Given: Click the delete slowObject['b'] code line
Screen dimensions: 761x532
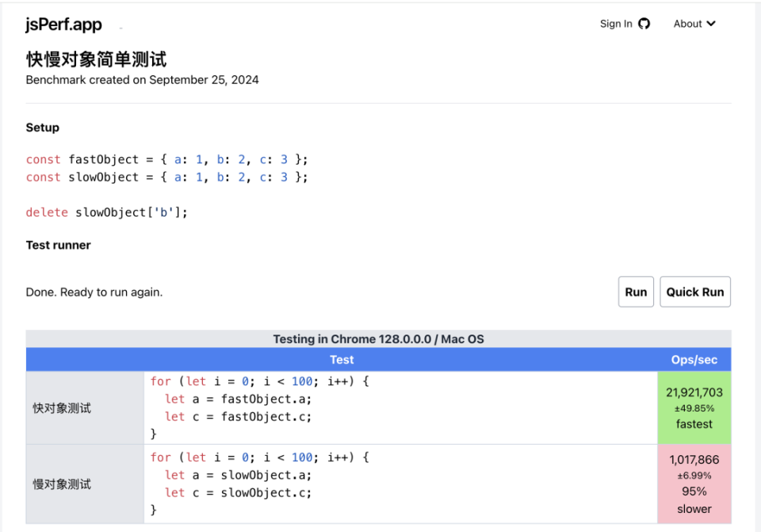Looking at the screenshot, I should coord(106,212).
